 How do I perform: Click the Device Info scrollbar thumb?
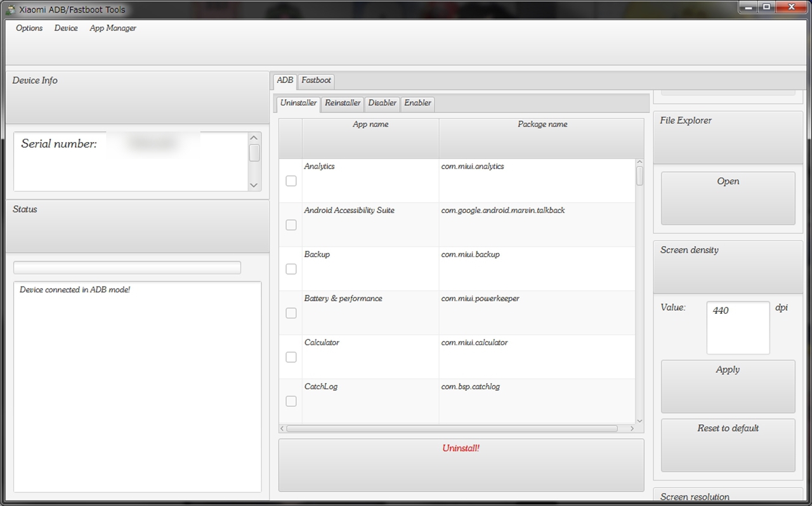[254, 153]
